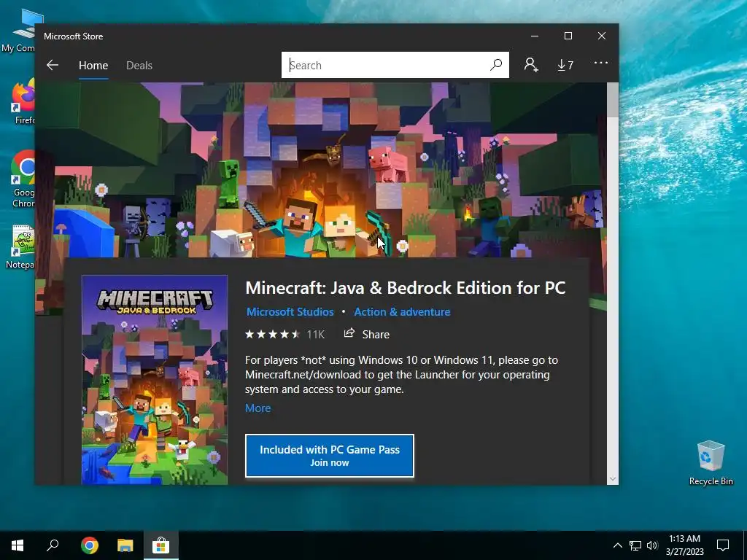Click the scrollbar down arrow in Store
Screen dimensions: 747x560
tap(613, 479)
